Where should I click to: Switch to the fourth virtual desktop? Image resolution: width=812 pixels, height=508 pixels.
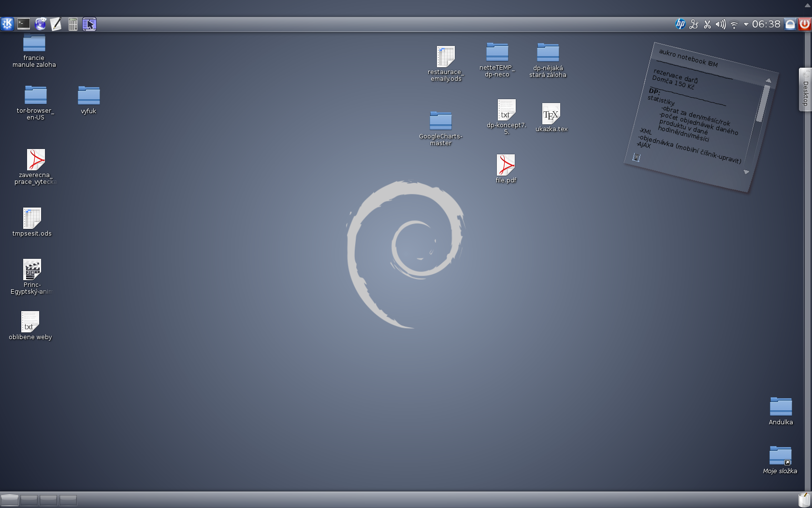pyautogui.click(x=68, y=500)
